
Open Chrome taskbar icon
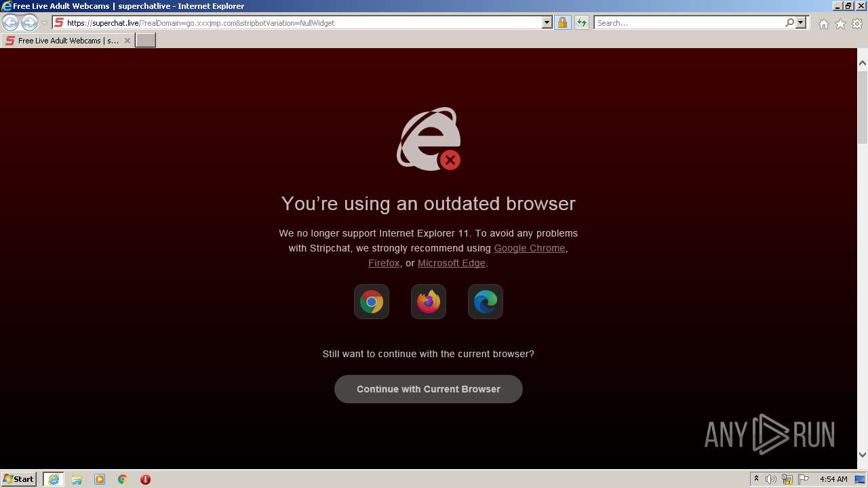coord(123,479)
